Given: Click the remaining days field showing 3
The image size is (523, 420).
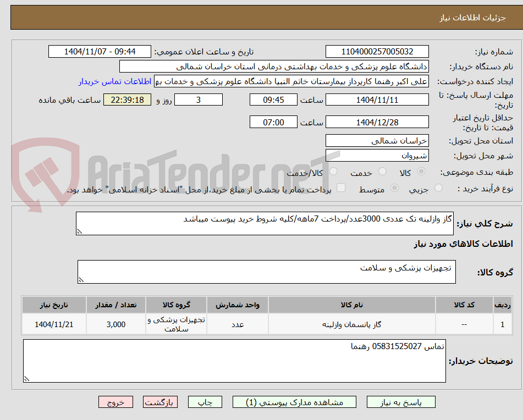Looking at the screenshot, I should 199,100.
